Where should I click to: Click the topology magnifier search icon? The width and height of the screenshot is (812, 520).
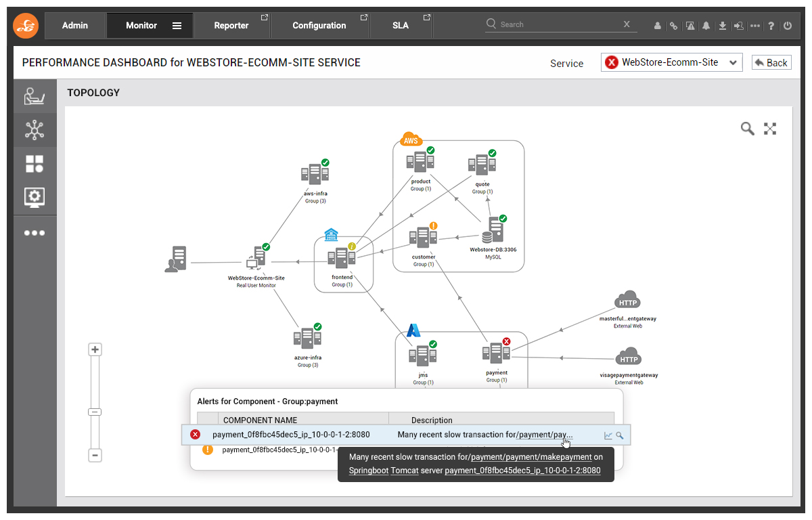(x=747, y=129)
